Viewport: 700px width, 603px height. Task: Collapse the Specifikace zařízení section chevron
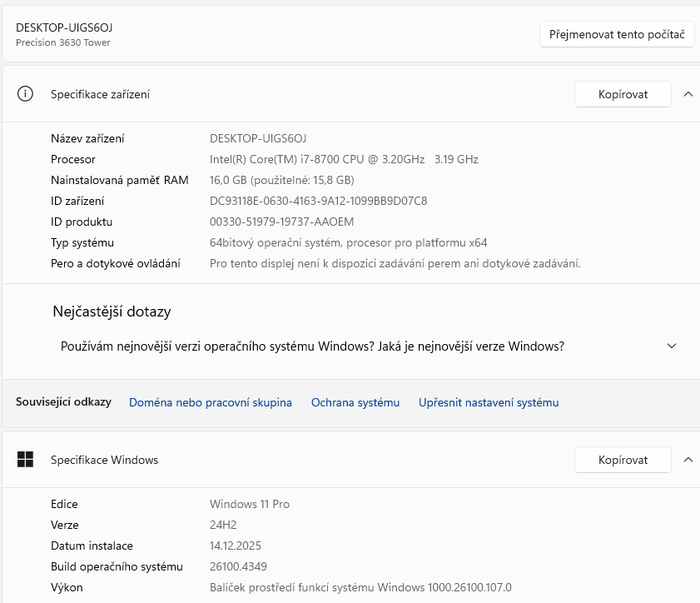(x=688, y=94)
